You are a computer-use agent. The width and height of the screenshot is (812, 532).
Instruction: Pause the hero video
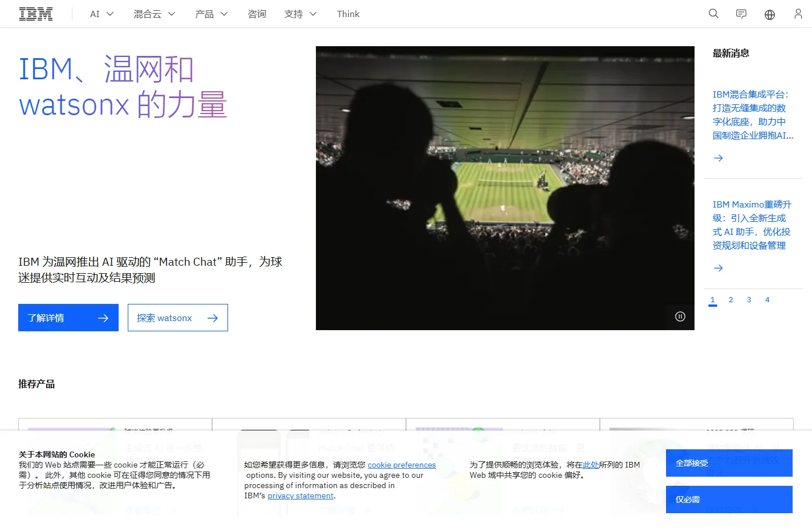coord(680,316)
